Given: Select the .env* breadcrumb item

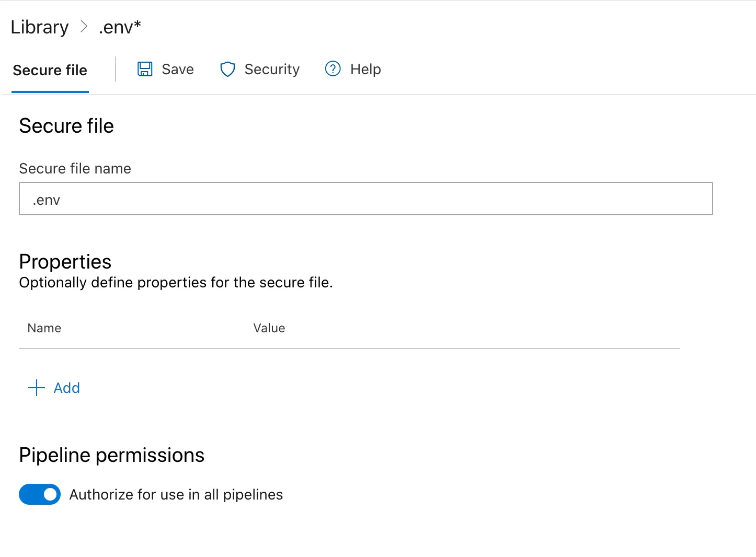Looking at the screenshot, I should pyautogui.click(x=120, y=27).
